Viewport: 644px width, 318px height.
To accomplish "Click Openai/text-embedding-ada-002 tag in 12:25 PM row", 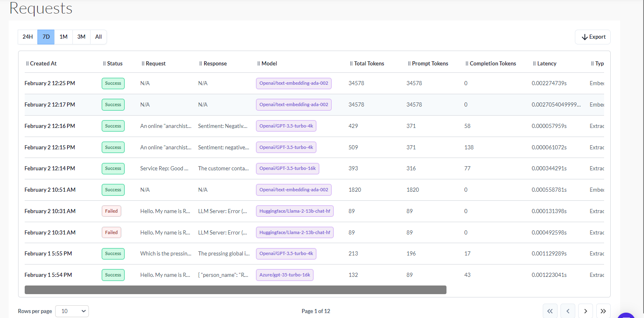I will 294,83.
